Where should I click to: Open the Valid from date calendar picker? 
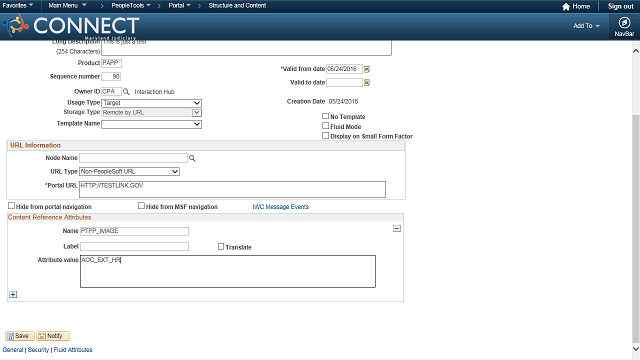(x=367, y=69)
